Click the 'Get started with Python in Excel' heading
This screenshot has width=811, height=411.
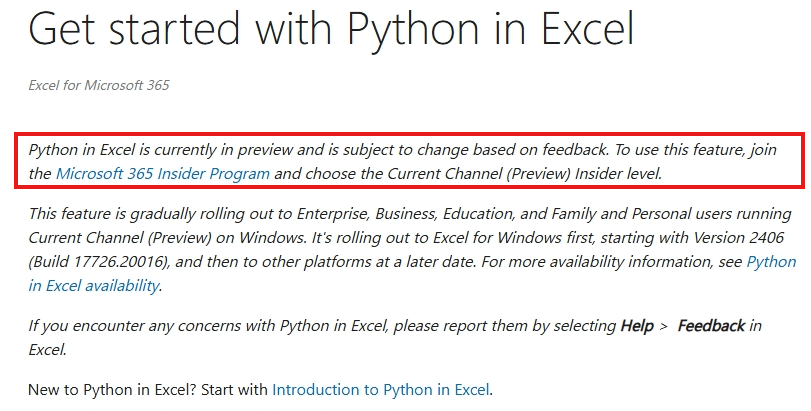tap(331, 28)
